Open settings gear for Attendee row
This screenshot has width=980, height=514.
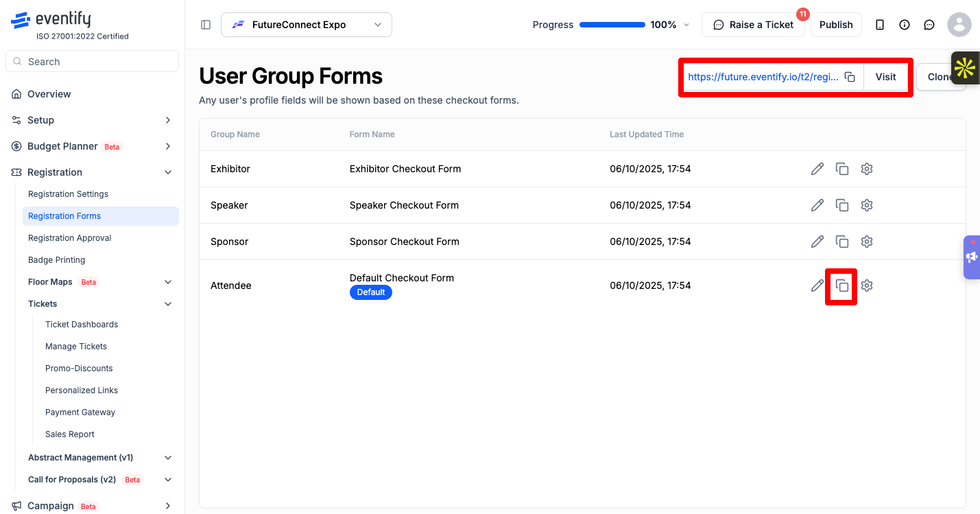coord(867,285)
